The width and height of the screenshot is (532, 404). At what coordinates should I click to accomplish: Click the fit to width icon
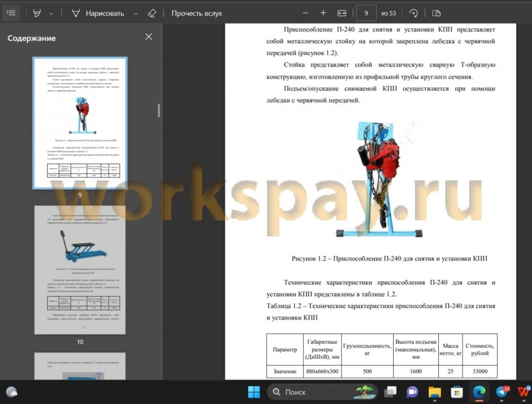click(x=342, y=13)
